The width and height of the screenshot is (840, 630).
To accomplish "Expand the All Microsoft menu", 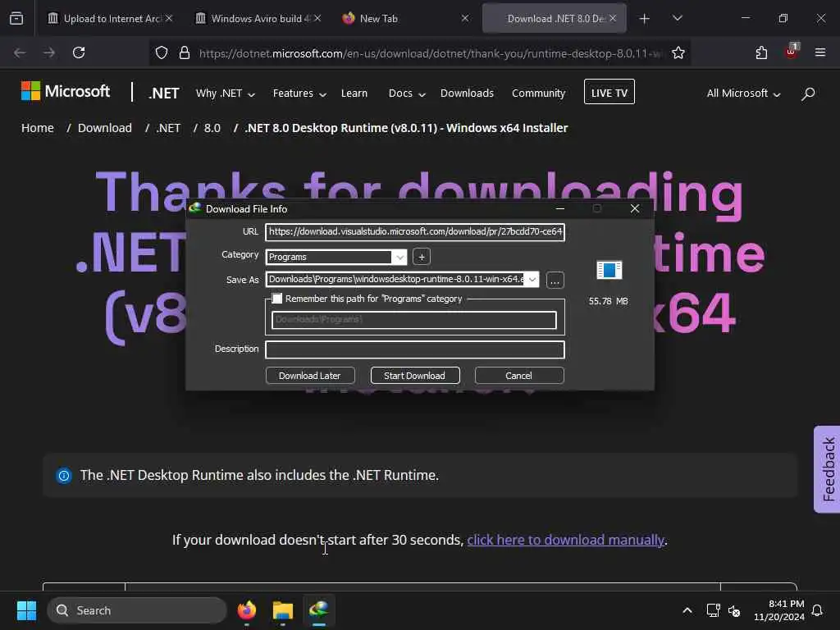I will (743, 94).
